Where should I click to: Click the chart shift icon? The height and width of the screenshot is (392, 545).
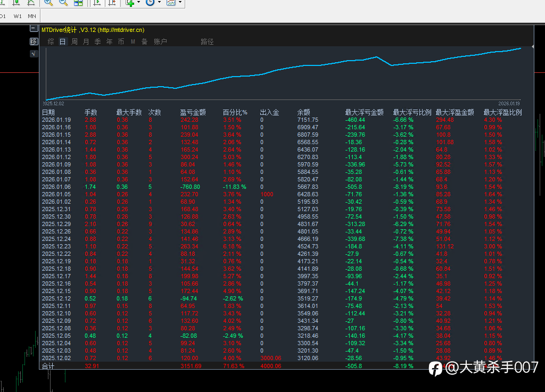[x=112, y=3]
